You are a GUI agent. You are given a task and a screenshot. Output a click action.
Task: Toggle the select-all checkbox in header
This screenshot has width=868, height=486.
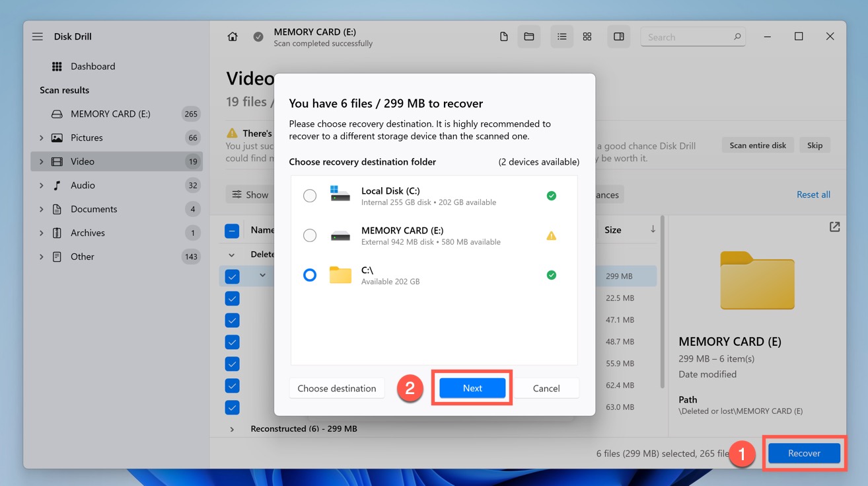(x=232, y=231)
